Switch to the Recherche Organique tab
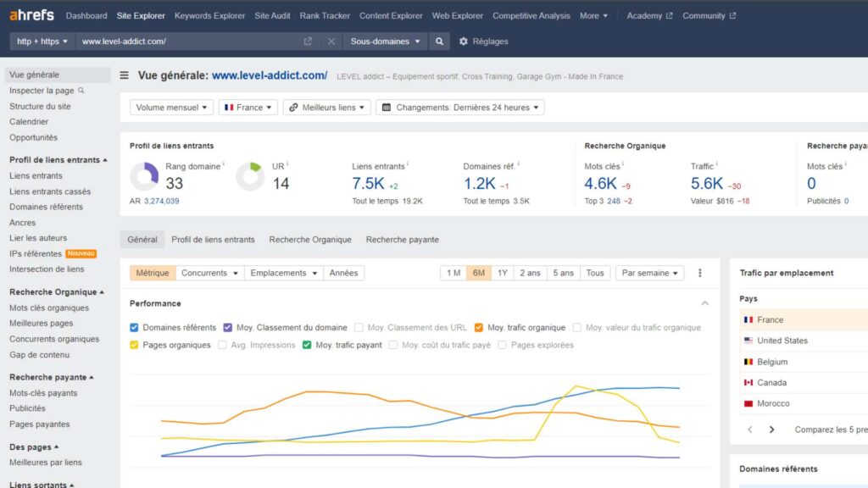The height and width of the screenshot is (488, 868). click(310, 240)
